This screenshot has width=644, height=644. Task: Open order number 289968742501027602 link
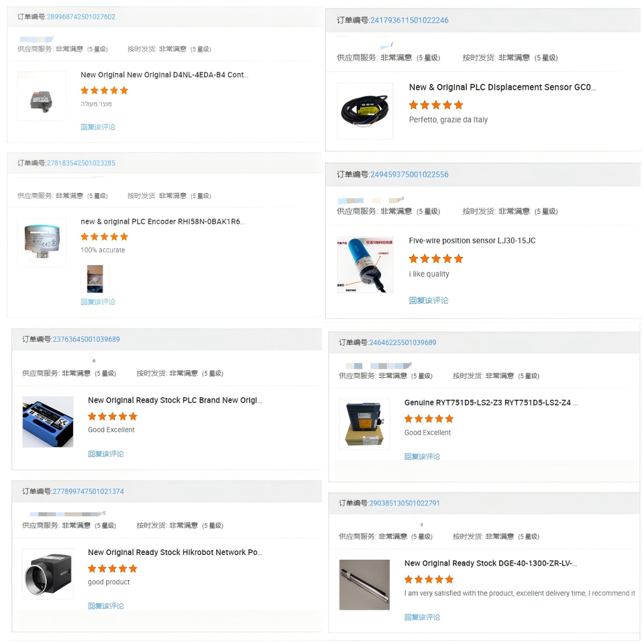tap(81, 17)
